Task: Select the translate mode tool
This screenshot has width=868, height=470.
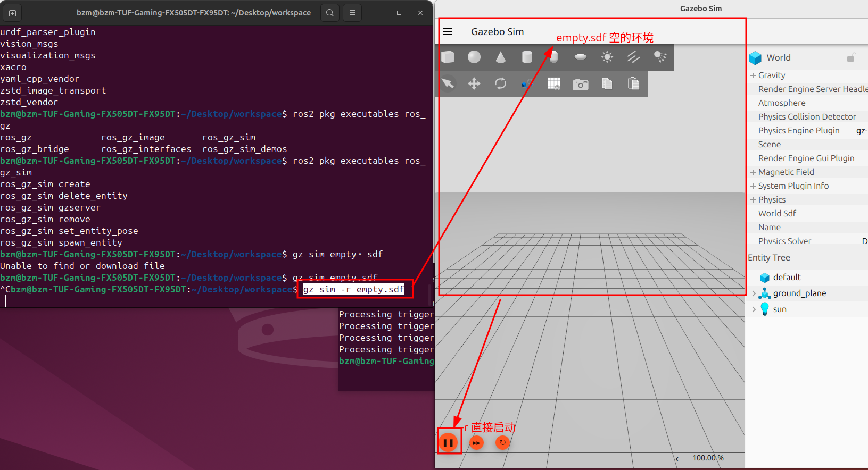Action: (474, 83)
